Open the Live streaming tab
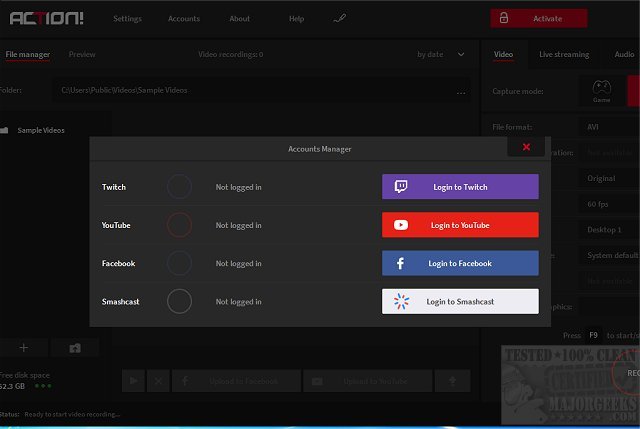The image size is (640, 429). tap(564, 54)
